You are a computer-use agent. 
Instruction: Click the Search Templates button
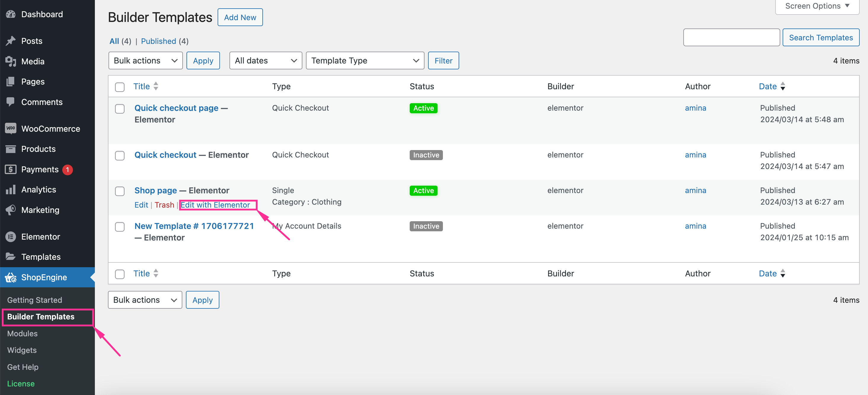pyautogui.click(x=821, y=38)
